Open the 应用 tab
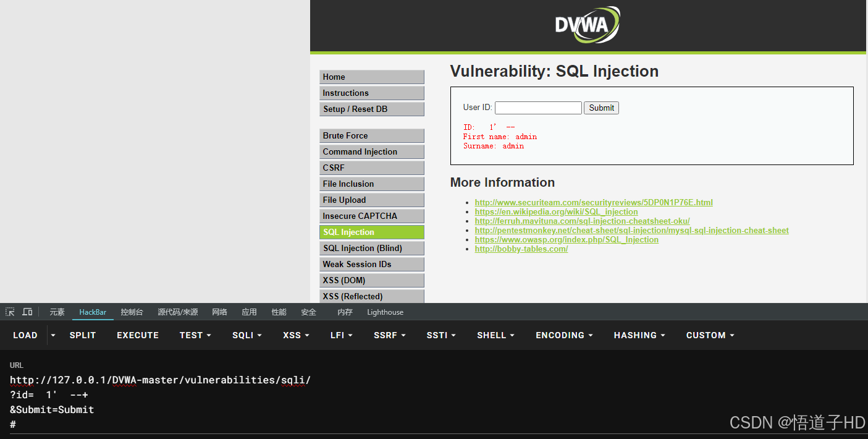 click(x=249, y=312)
